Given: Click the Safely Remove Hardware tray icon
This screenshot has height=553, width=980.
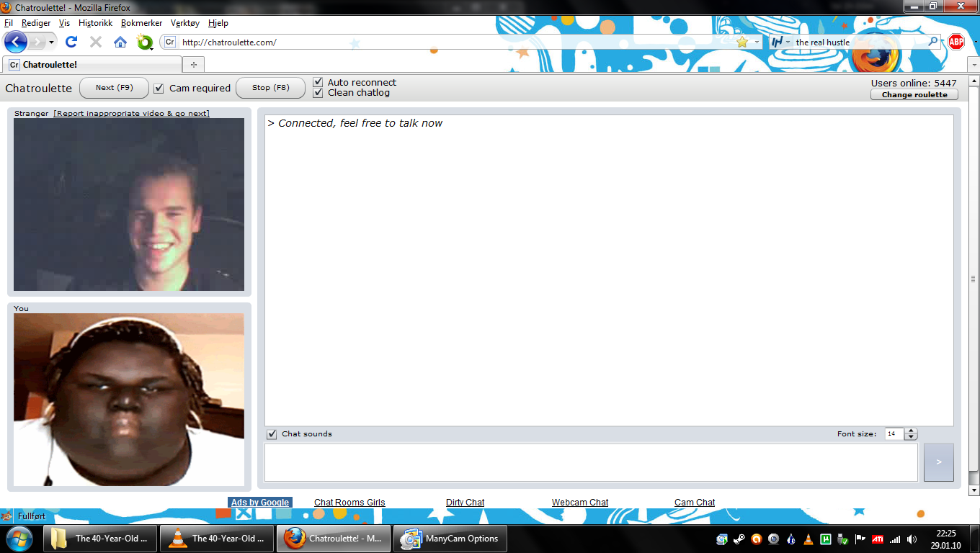Looking at the screenshot, I should tap(843, 539).
